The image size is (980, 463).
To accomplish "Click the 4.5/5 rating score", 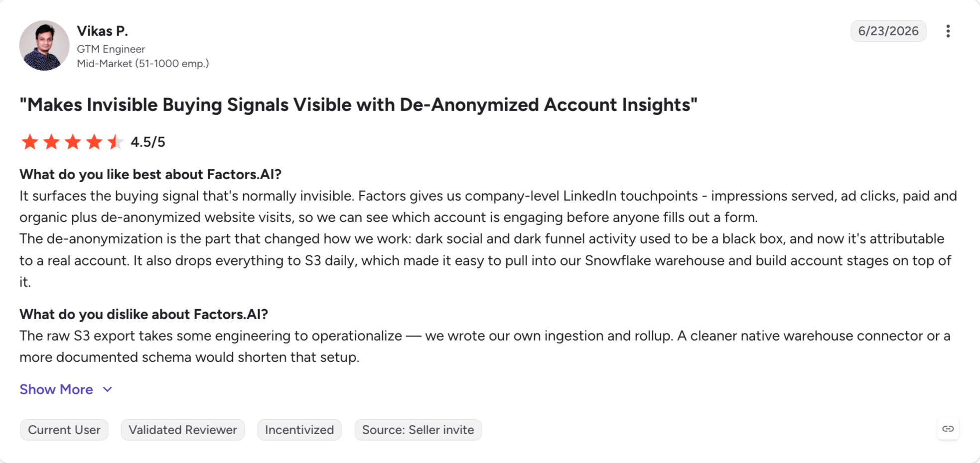I will 148,142.
